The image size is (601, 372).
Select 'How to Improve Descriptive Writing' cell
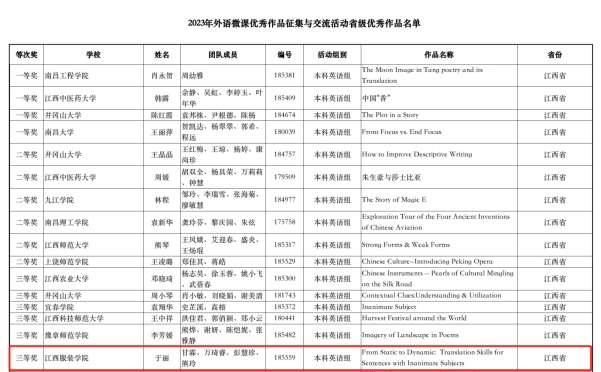click(x=439, y=154)
